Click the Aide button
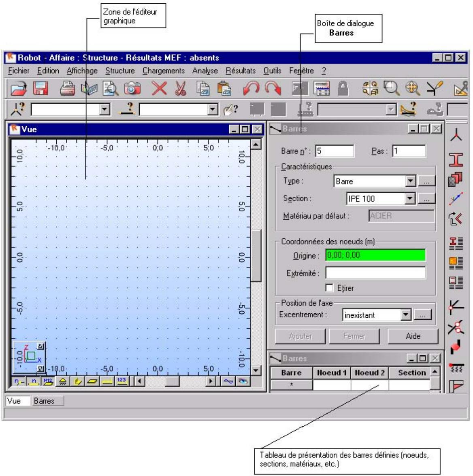The height and width of the screenshot is (476, 473). 413,336
